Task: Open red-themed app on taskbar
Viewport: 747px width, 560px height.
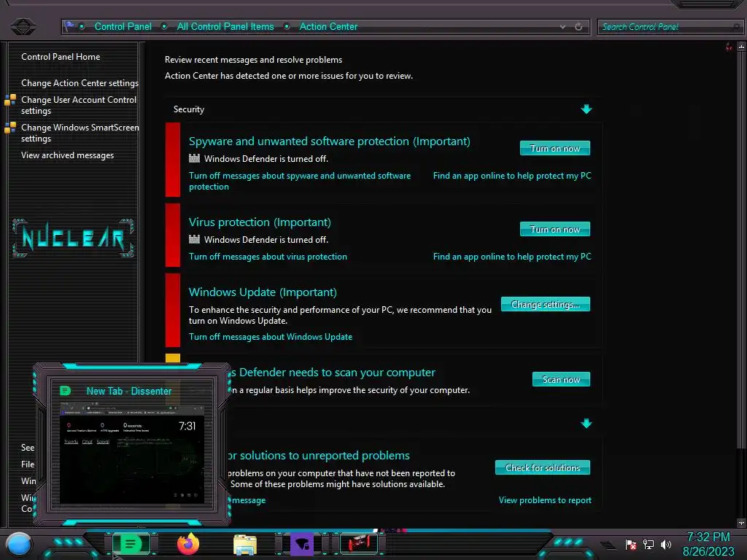Action: pyautogui.click(x=359, y=543)
